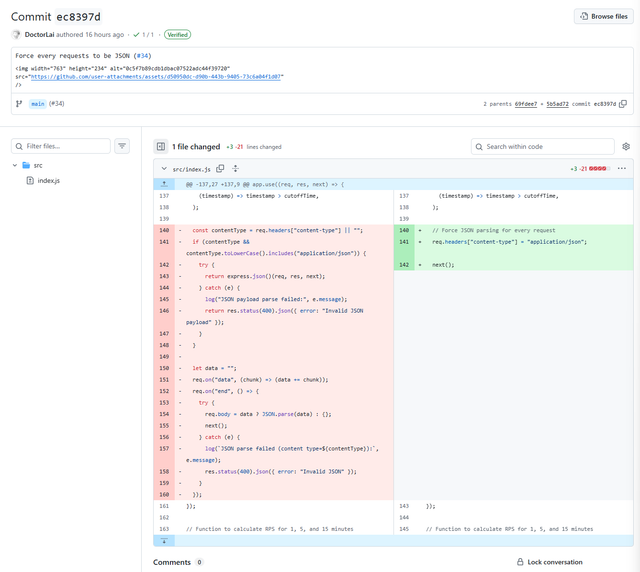Click the main branch label
This screenshot has width=640, height=572.
38,104
